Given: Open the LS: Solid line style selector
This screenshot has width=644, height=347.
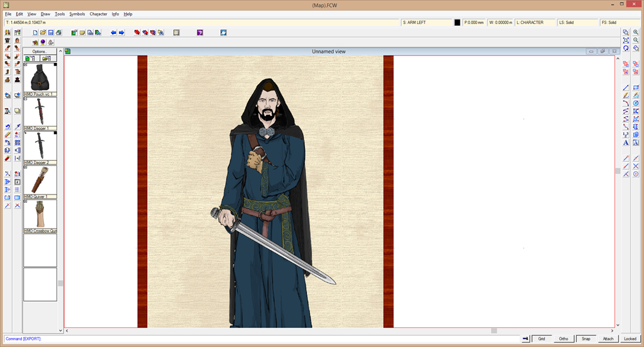Looking at the screenshot, I should click(x=578, y=23).
